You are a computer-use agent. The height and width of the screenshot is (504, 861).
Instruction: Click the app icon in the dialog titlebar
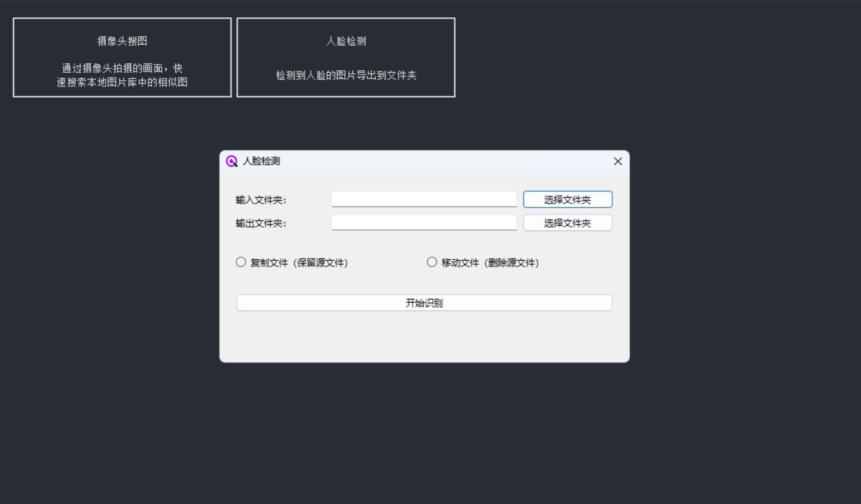click(231, 160)
